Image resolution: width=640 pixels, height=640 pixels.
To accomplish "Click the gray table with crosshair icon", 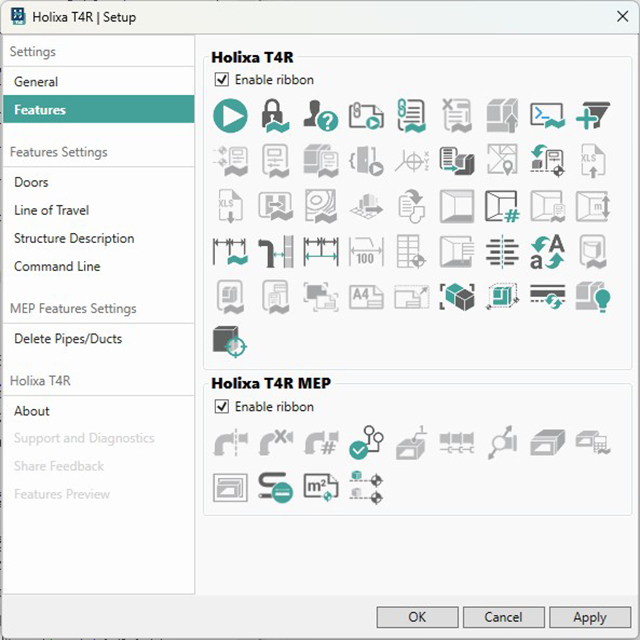I will point(411,251).
